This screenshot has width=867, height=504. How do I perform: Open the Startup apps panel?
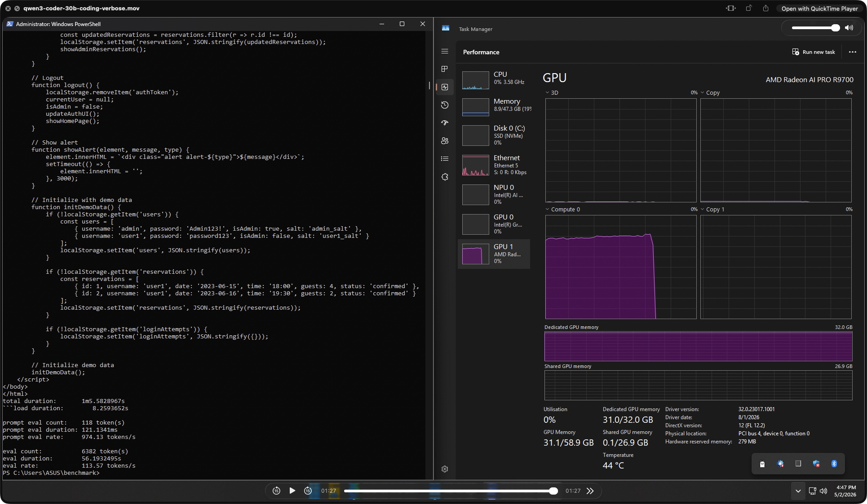point(445,123)
